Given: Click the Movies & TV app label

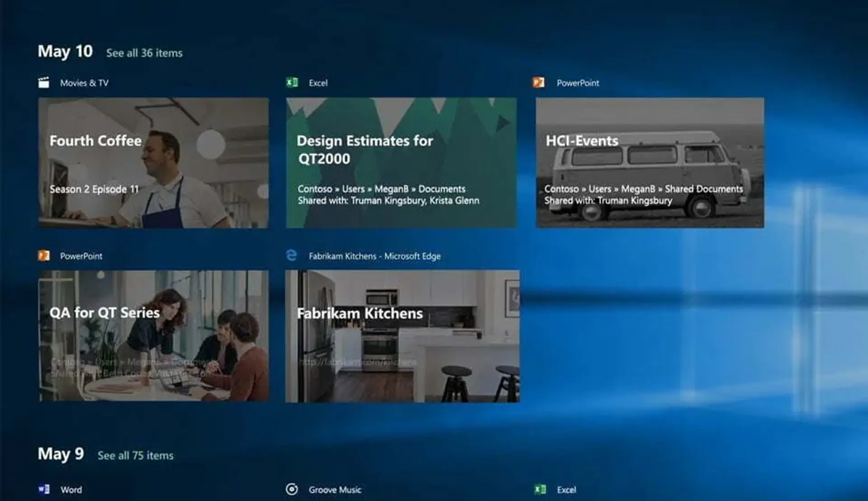Looking at the screenshot, I should point(84,83).
